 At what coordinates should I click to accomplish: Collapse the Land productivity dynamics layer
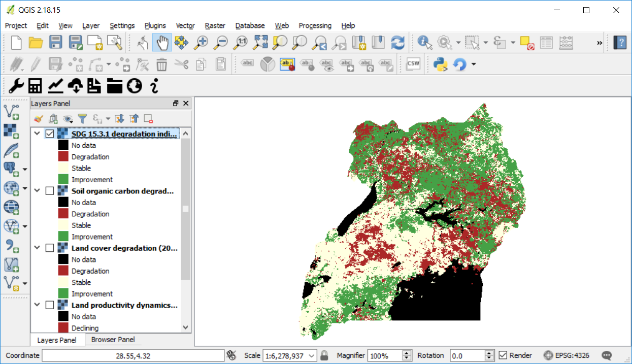37,305
